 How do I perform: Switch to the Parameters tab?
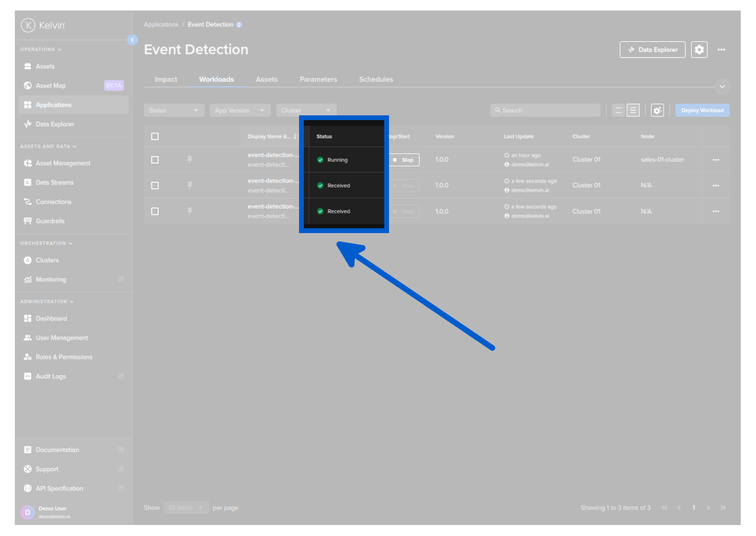point(318,79)
